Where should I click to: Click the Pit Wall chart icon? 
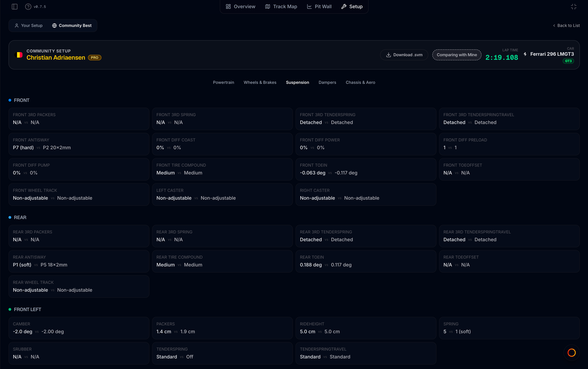(x=309, y=7)
